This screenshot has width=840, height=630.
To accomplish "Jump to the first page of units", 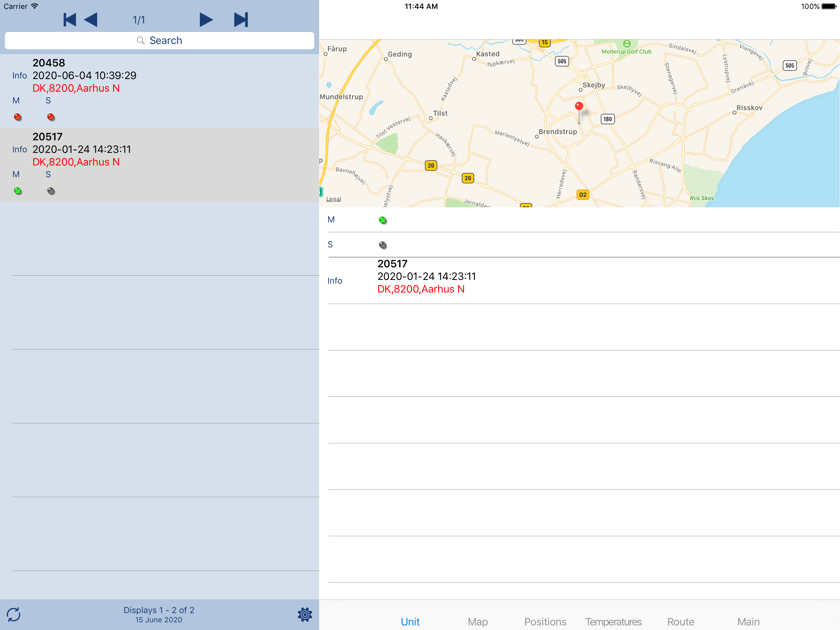I will point(69,20).
